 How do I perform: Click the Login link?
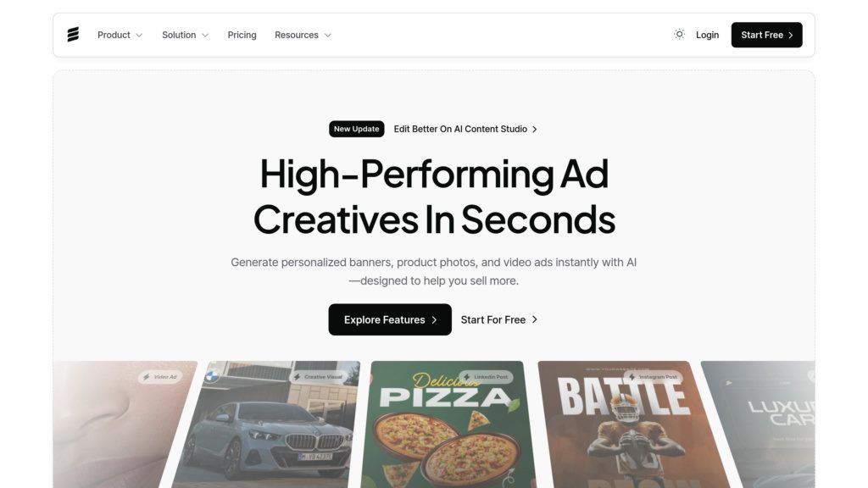pyautogui.click(x=707, y=35)
